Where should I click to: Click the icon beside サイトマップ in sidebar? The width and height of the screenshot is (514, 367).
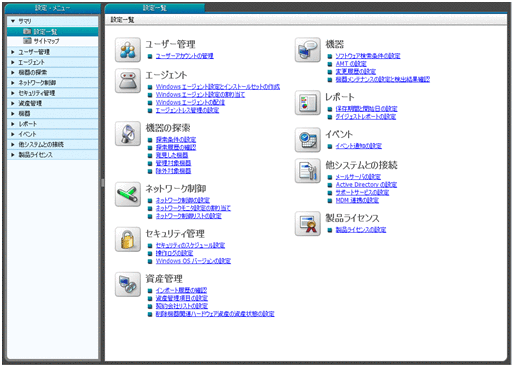[27, 41]
